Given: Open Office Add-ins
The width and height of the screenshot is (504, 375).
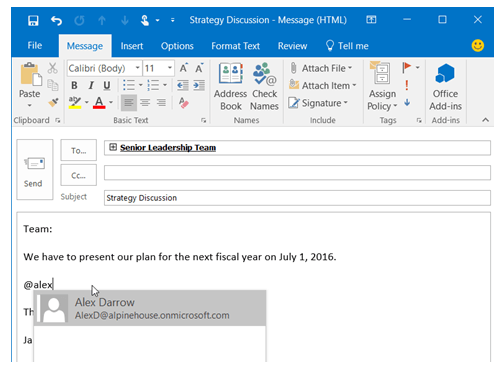Looking at the screenshot, I should (445, 86).
